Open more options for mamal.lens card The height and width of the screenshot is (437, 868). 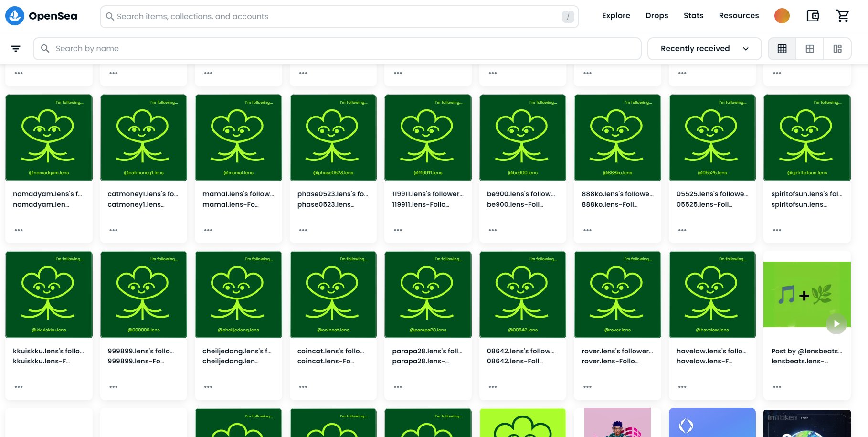pyautogui.click(x=208, y=230)
